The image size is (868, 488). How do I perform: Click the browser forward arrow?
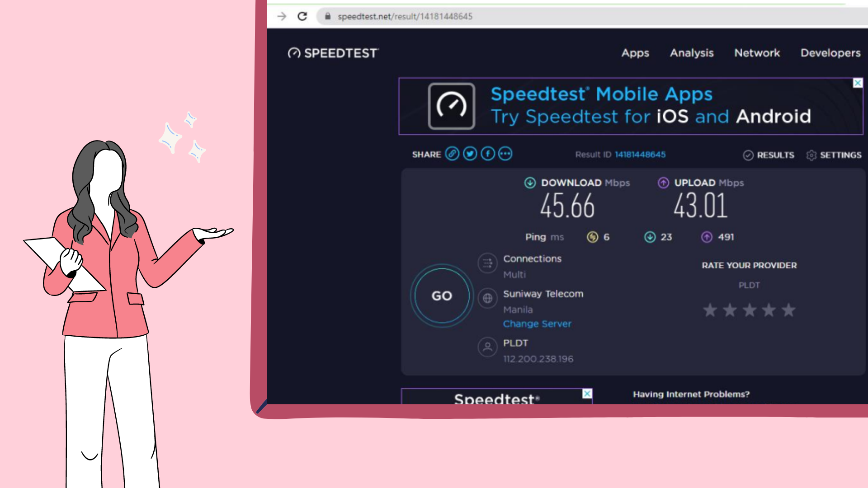282,16
